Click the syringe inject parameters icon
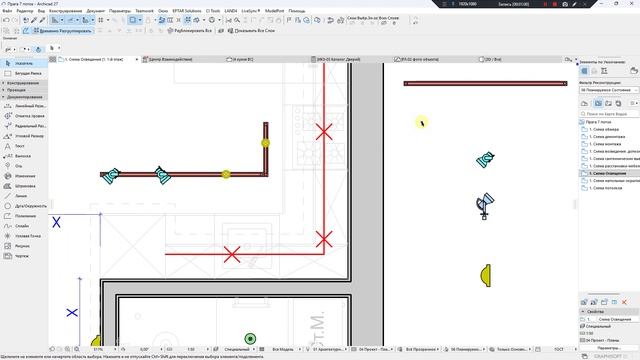The height and width of the screenshot is (360, 640). [42, 20]
